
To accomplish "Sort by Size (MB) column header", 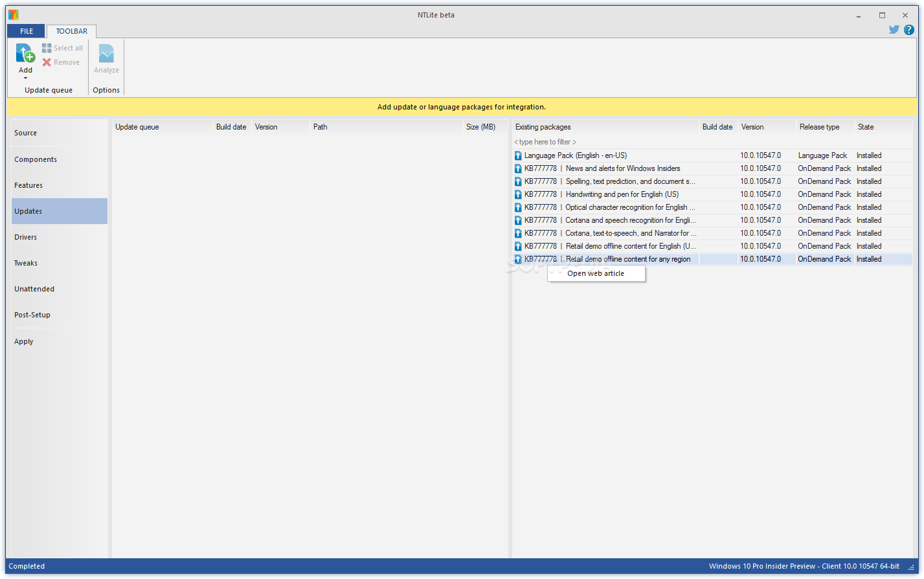I will 485,127.
